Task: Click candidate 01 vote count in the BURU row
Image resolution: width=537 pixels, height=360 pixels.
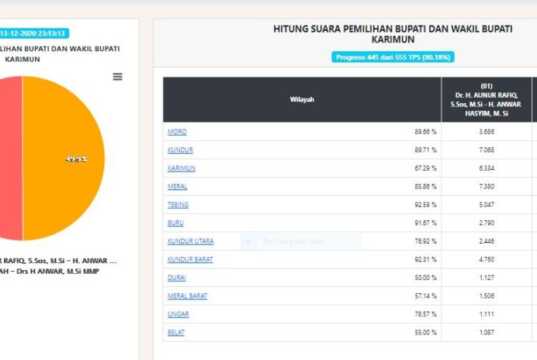Action: [486, 223]
